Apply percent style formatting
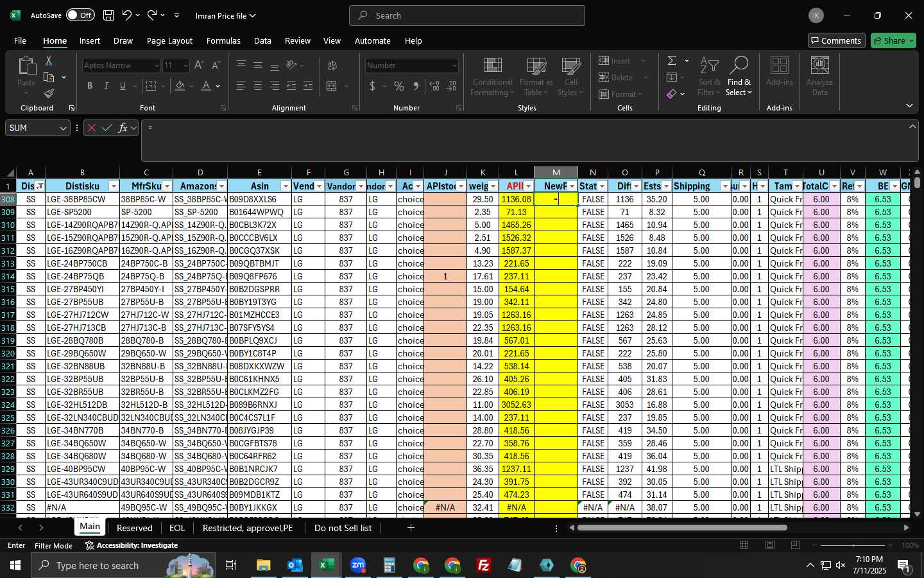This screenshot has height=578, width=924. point(399,86)
